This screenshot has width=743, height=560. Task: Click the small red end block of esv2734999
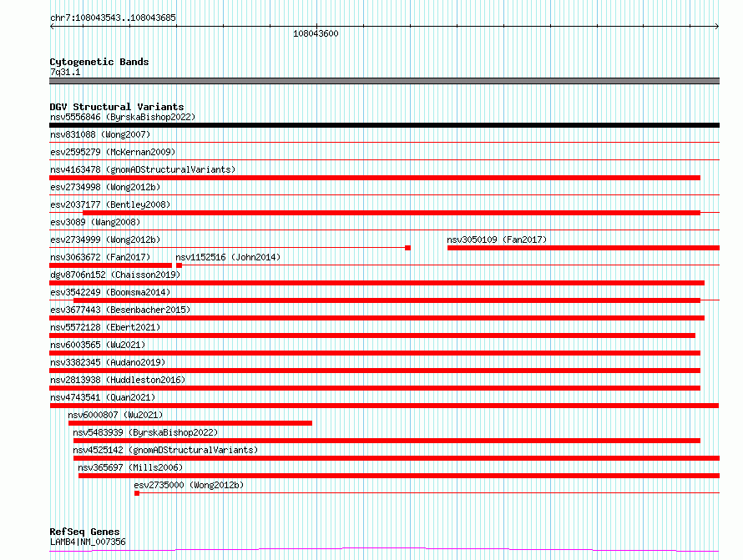[x=407, y=248]
